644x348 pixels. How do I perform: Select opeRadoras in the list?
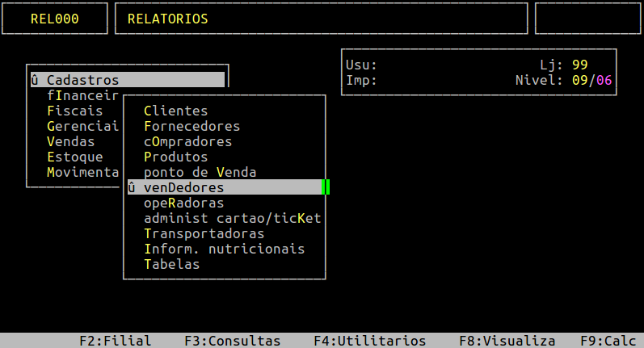point(183,203)
